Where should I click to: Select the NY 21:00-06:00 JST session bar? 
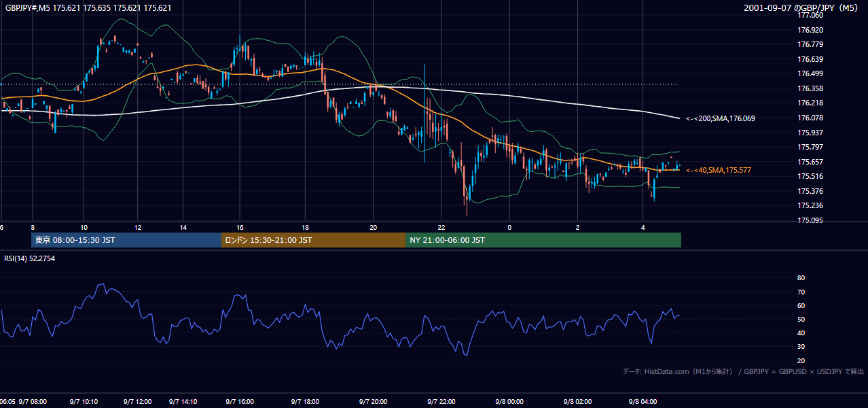coord(543,240)
